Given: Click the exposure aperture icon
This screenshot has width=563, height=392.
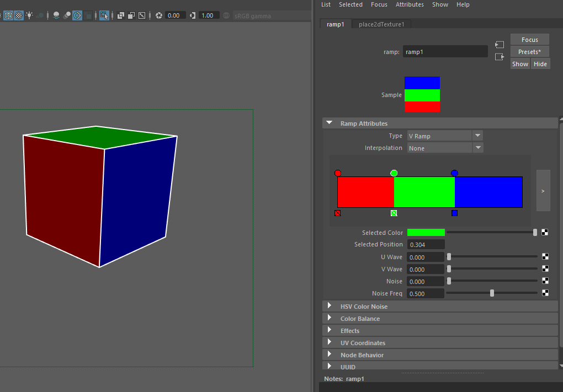Looking at the screenshot, I should pyautogui.click(x=159, y=15).
